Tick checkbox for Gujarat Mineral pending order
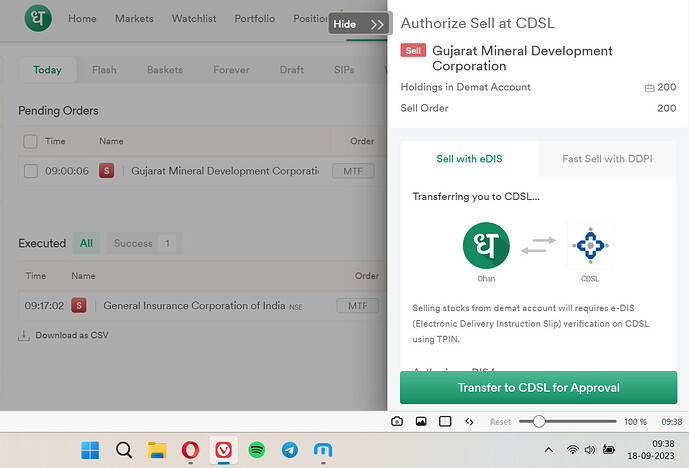 tap(30, 171)
